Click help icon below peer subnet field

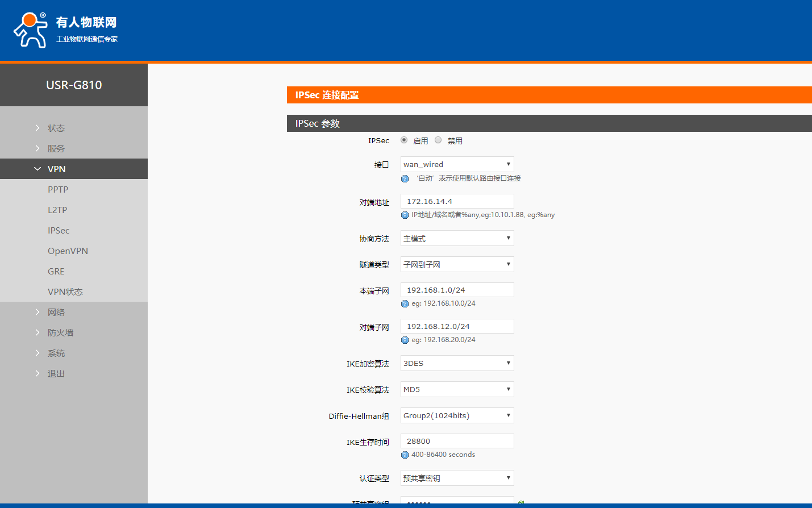click(405, 340)
